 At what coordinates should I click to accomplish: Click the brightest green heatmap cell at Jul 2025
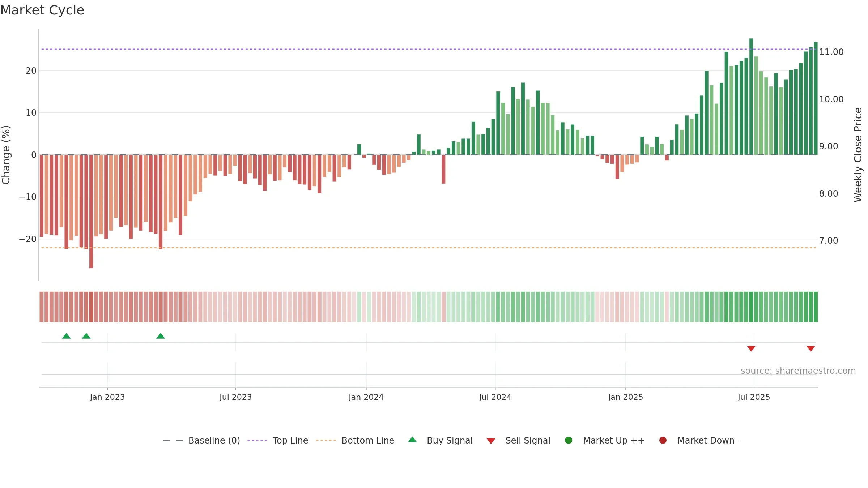click(751, 307)
